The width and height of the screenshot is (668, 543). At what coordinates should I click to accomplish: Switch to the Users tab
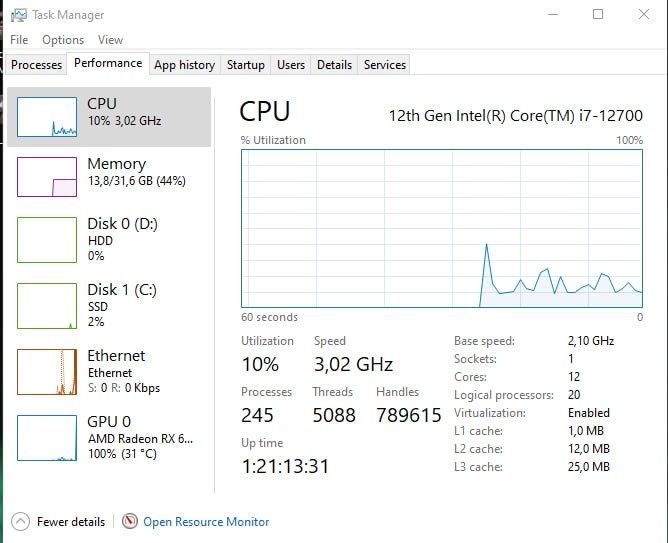pos(291,65)
